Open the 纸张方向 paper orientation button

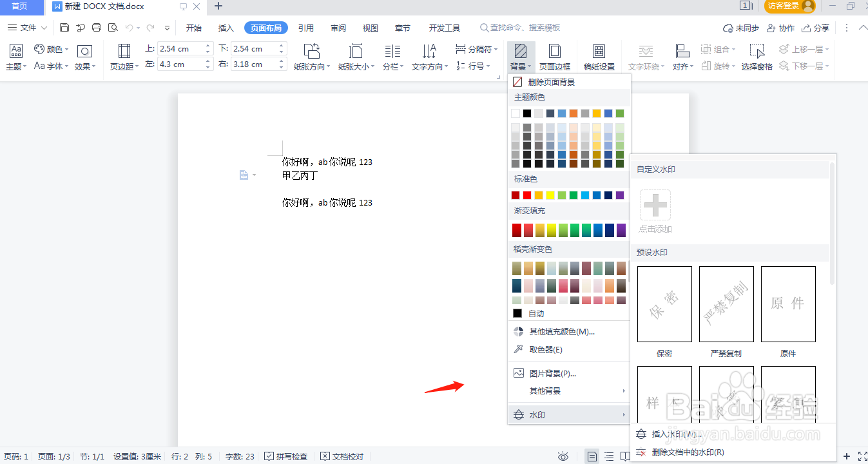click(312, 57)
